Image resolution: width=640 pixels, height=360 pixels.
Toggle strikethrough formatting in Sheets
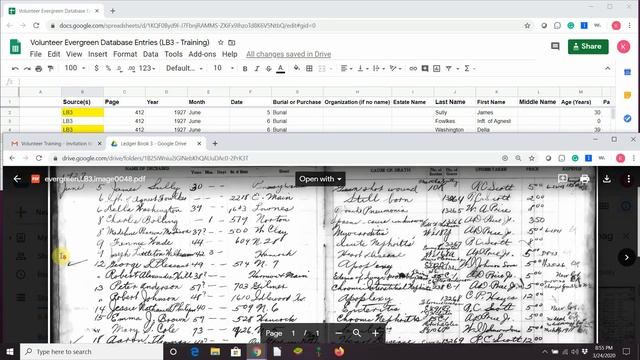click(x=269, y=69)
